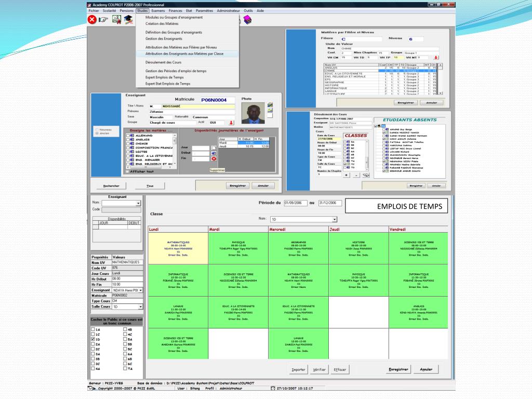Click the Rechercher button
This screenshot has height=399, width=532.
pyautogui.click(x=111, y=186)
